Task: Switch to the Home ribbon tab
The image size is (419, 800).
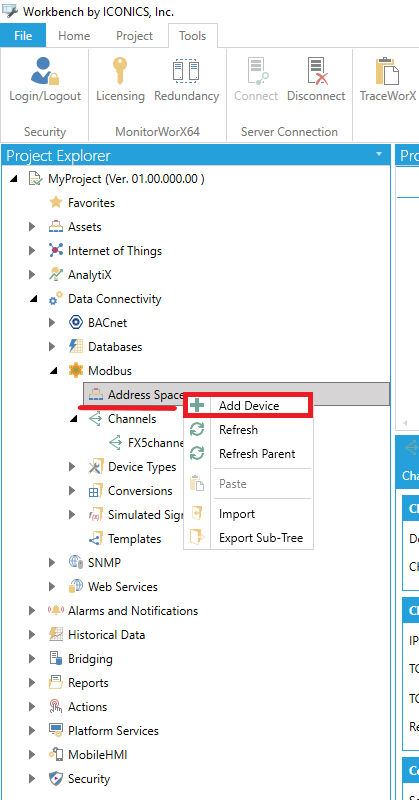Action: (74, 36)
